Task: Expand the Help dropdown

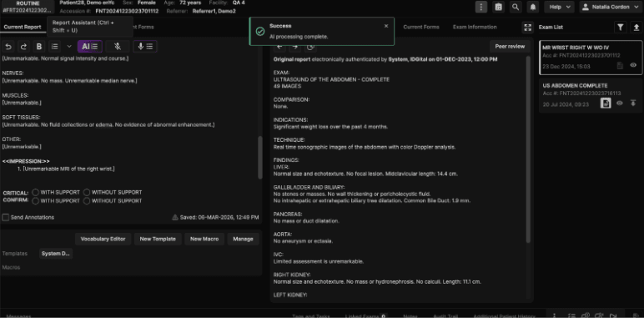Action: pos(559,7)
